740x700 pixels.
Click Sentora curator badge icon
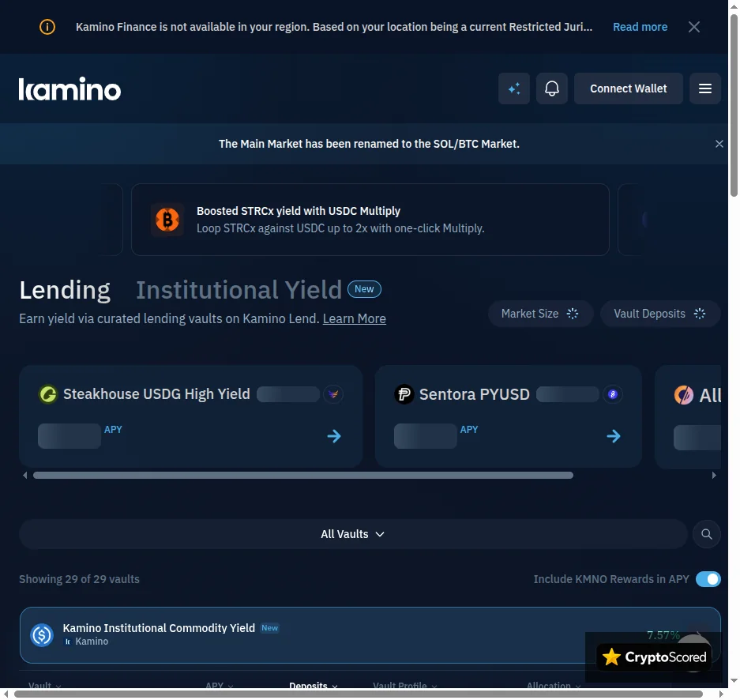(613, 394)
